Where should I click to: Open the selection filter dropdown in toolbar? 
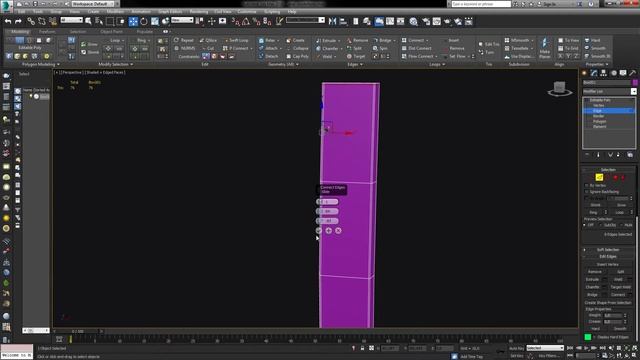pyautogui.click(x=71, y=20)
